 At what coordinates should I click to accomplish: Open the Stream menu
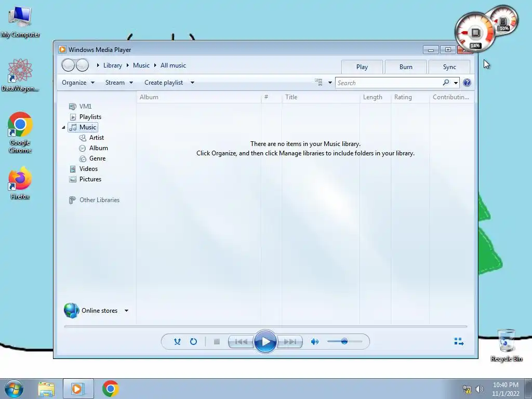tap(119, 83)
